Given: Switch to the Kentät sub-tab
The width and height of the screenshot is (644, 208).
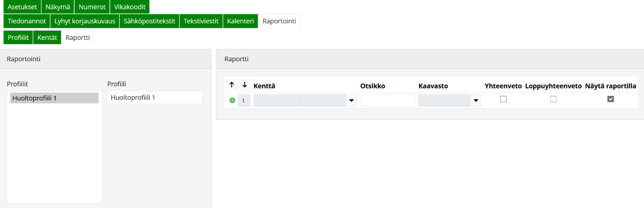Looking at the screenshot, I should 47,38.
